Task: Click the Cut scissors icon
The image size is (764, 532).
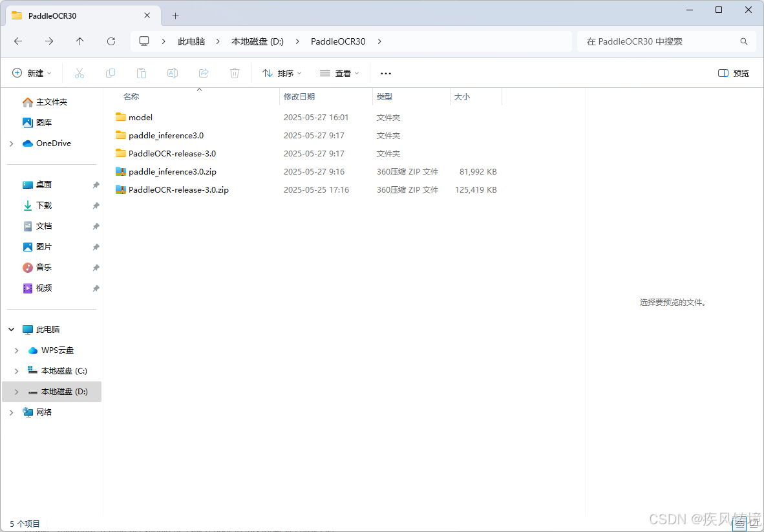Action: 80,73
